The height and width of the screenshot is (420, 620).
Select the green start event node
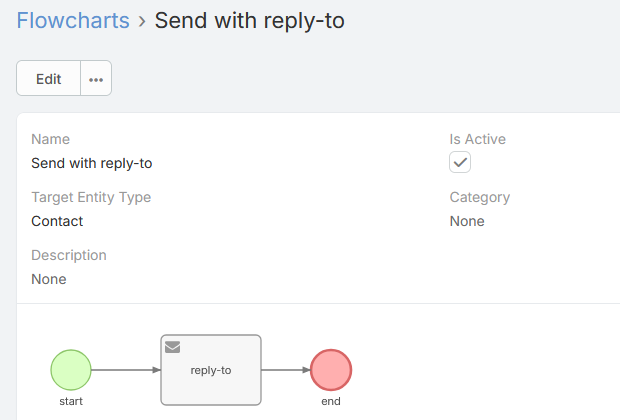[x=71, y=370]
